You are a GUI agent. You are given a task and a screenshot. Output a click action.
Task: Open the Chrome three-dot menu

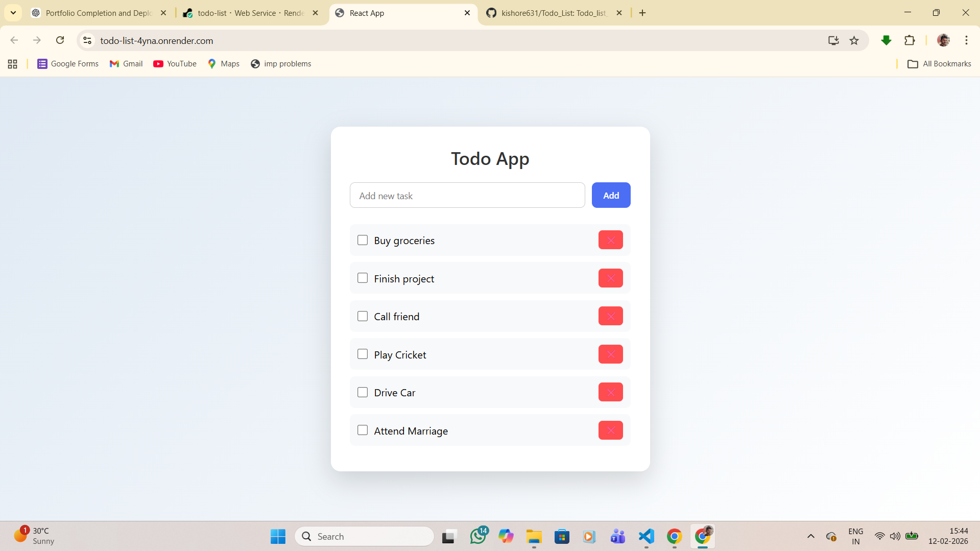point(966,40)
